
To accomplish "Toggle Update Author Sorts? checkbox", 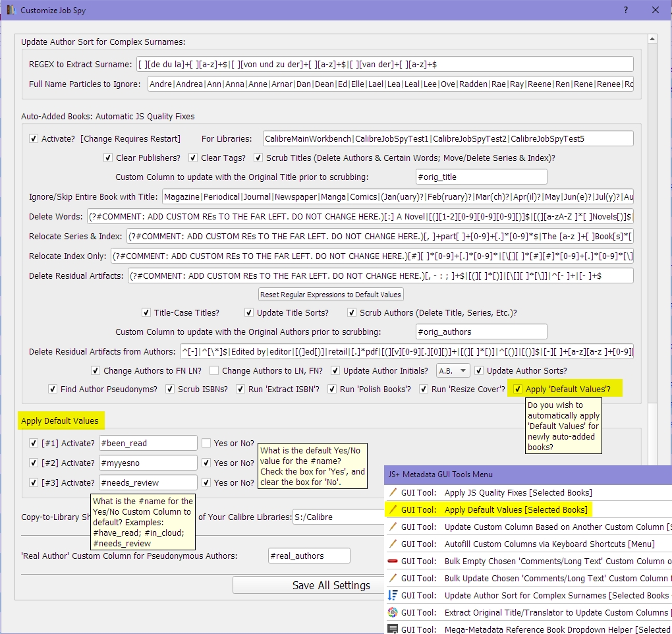I will click(x=479, y=370).
